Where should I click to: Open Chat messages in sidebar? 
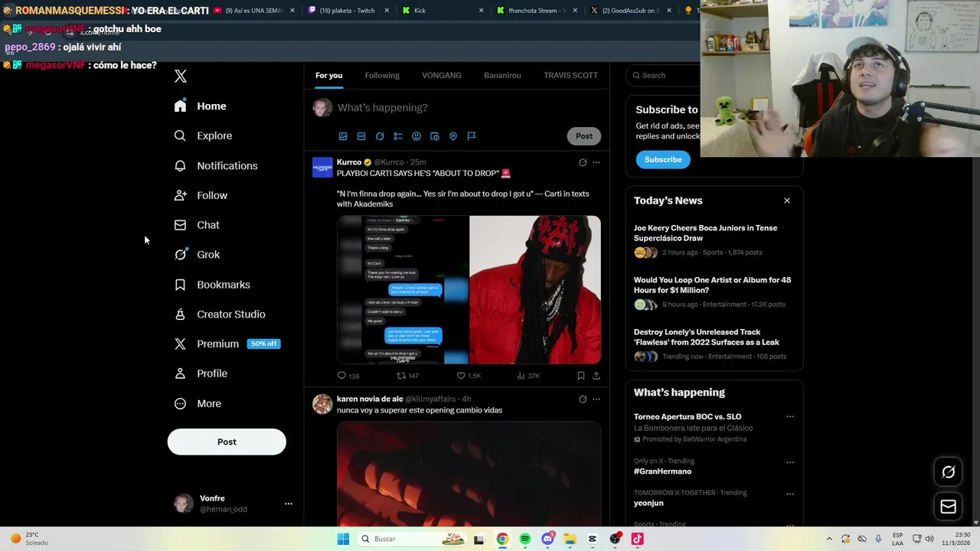tap(197, 225)
